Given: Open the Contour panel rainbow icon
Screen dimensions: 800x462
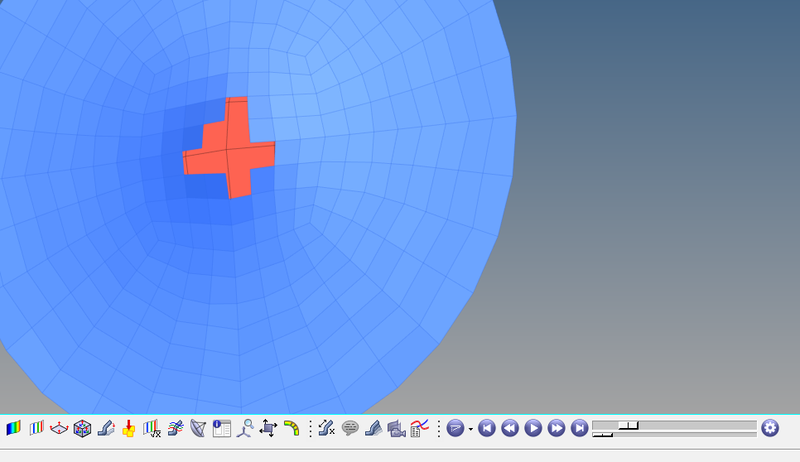Looking at the screenshot, I should (13, 428).
